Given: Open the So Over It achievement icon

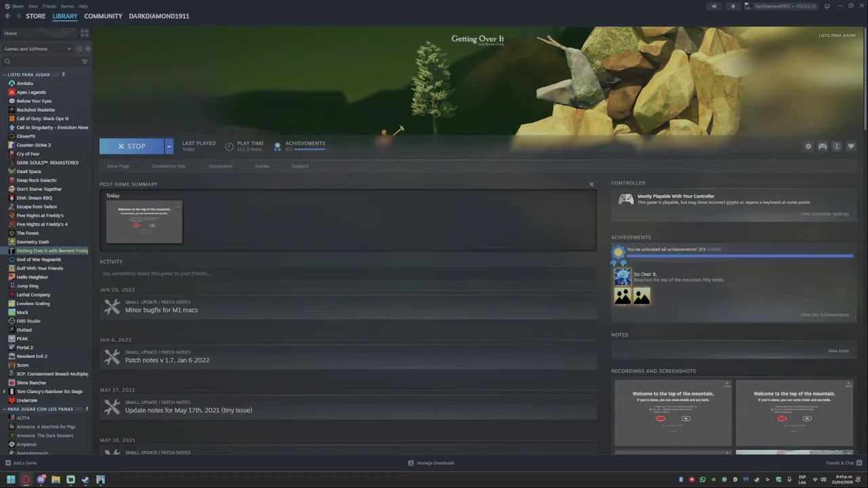Looking at the screenshot, I should 623,277.
